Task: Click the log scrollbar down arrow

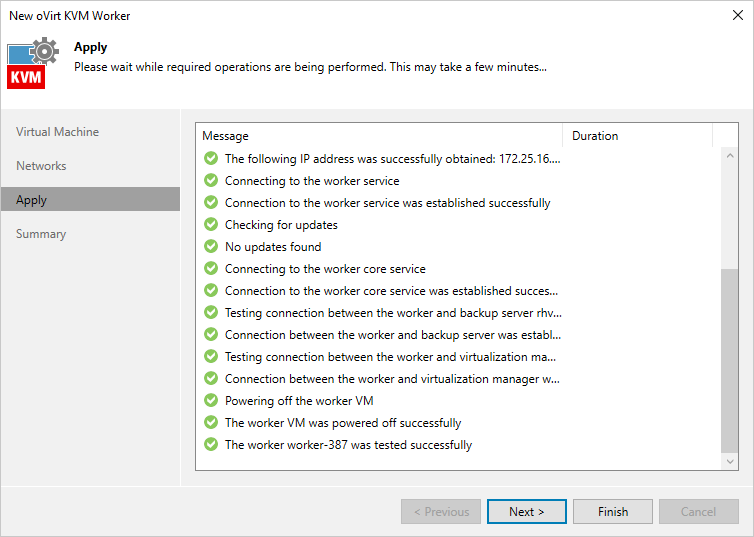Action: 730,462
